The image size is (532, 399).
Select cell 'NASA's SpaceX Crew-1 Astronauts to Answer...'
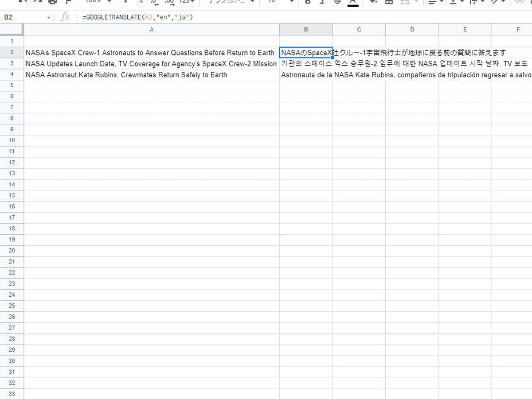coord(152,53)
